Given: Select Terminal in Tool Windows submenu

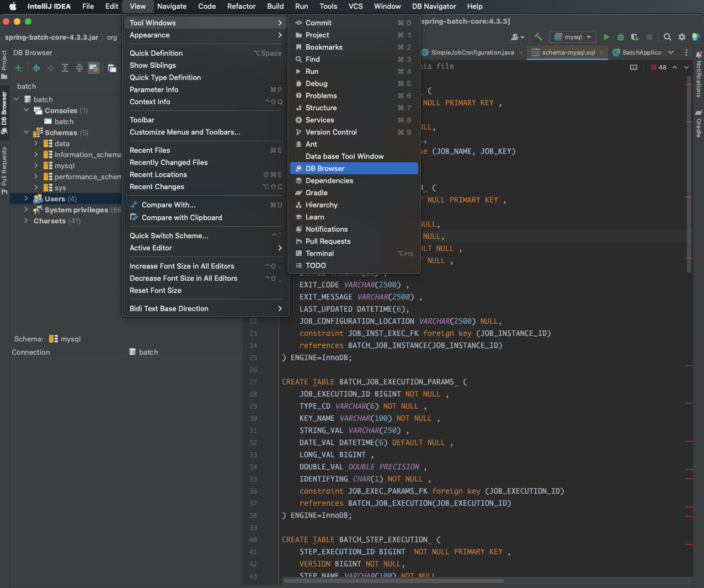Looking at the screenshot, I should click(x=354, y=253).
